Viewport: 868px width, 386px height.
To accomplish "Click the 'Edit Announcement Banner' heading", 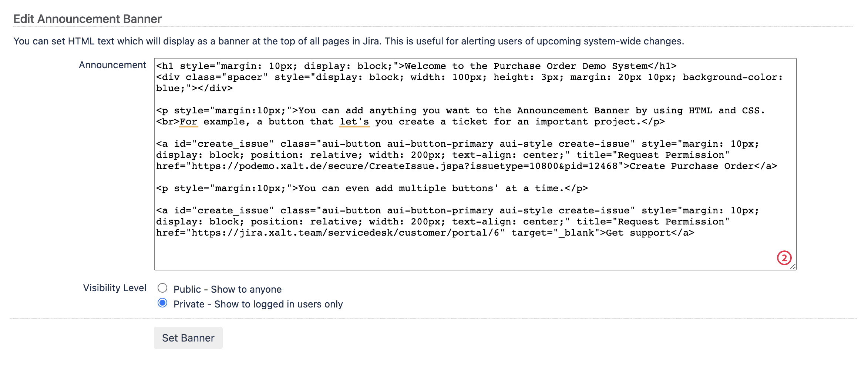I will tap(88, 19).
